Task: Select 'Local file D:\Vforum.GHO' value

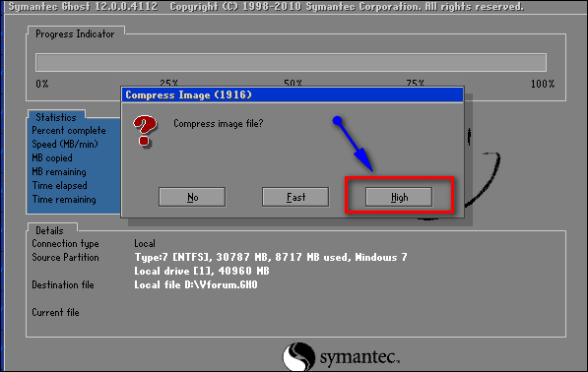Action: tap(196, 285)
